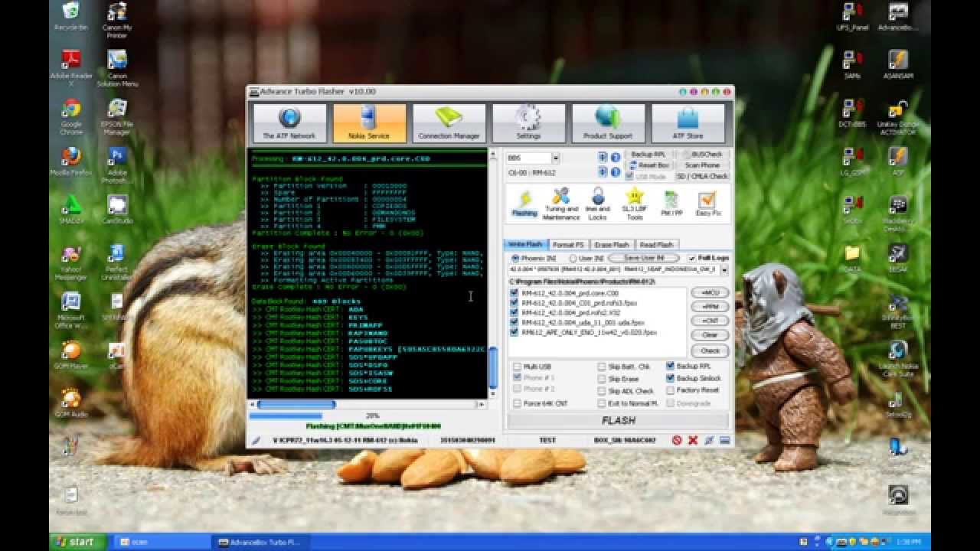Viewport: 980px width, 551px height.
Task: Open Google Chrome desktop shortcut
Action: coord(71,117)
